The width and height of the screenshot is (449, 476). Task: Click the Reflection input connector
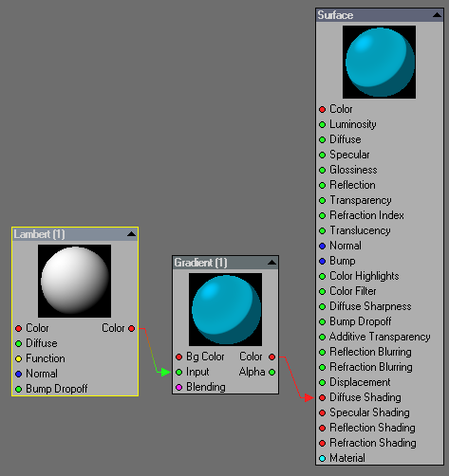click(322, 185)
